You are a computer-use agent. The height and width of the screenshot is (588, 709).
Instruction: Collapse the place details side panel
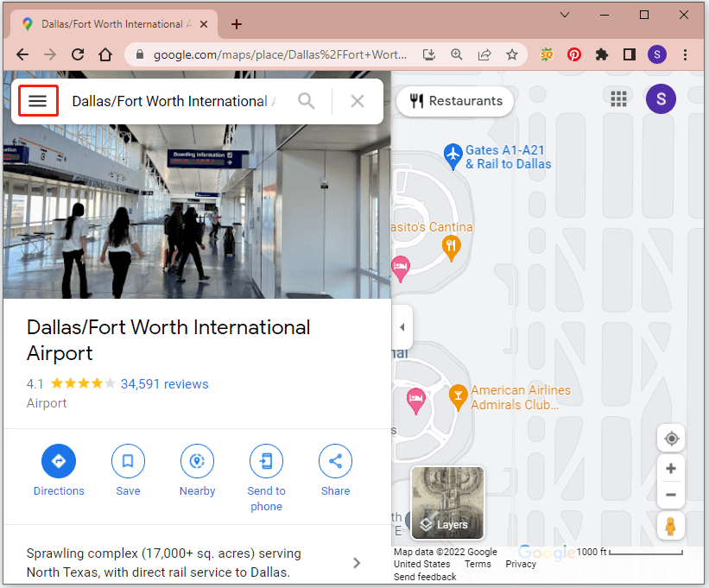coord(402,326)
